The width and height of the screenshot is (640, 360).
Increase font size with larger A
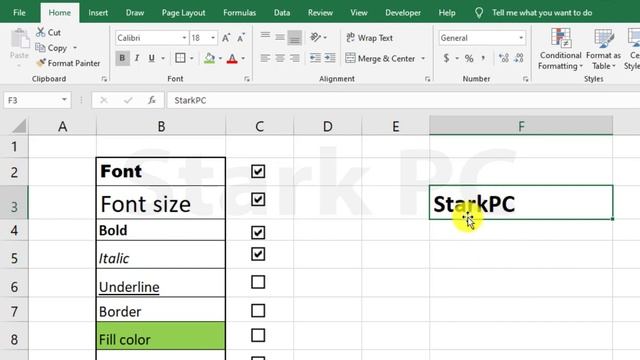[226, 38]
